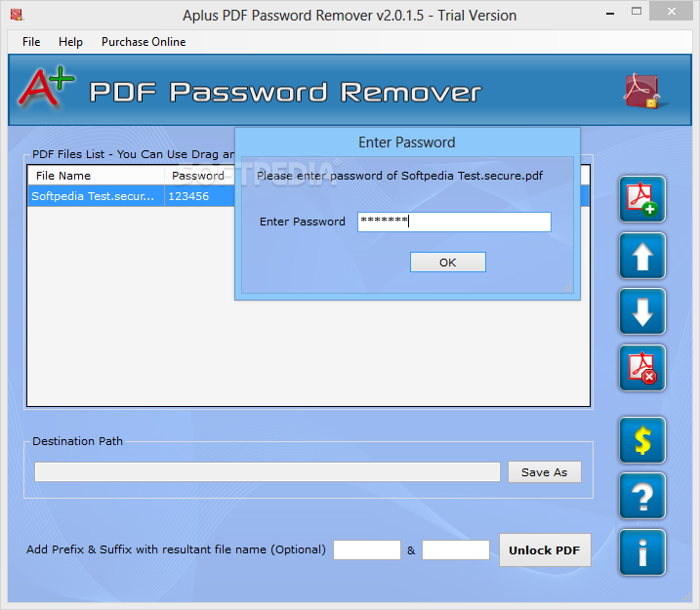Minimize the application window
This screenshot has height=610, width=700.
(610, 13)
